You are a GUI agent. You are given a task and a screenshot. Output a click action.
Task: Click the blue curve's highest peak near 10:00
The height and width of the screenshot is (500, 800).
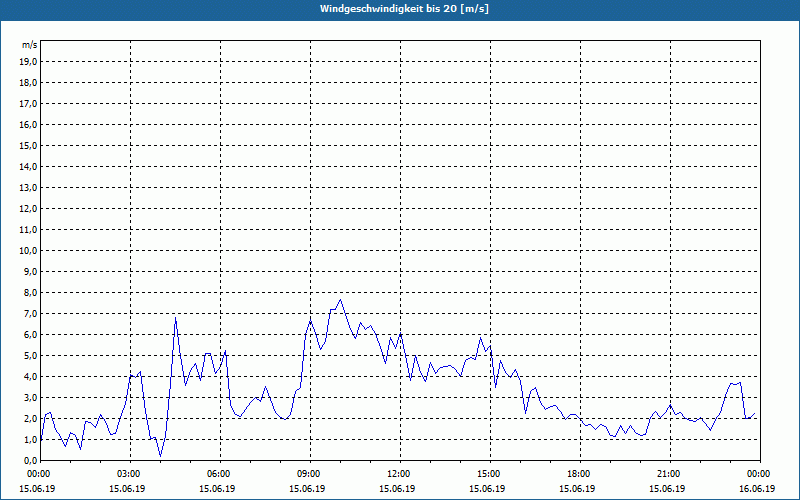pos(340,299)
